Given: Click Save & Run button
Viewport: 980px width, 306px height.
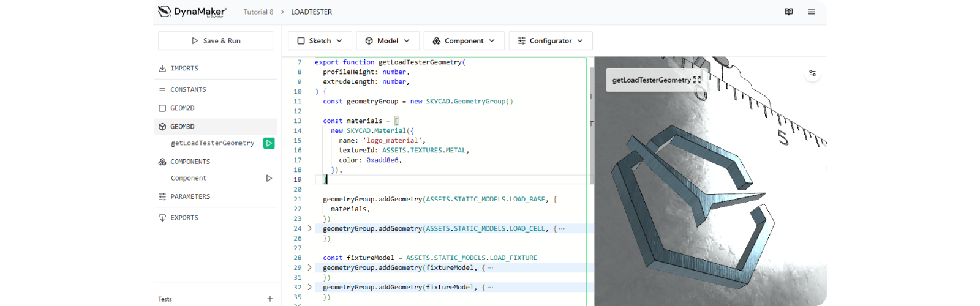Looking at the screenshot, I should [x=216, y=41].
